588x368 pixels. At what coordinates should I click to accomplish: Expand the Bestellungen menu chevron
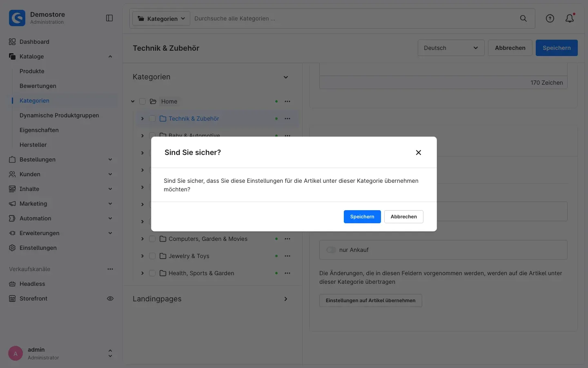pyautogui.click(x=110, y=159)
